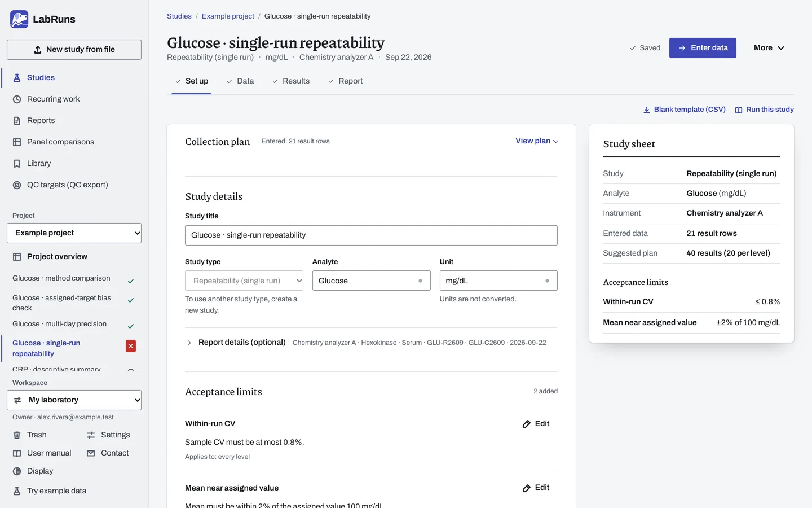Edit the Within-run CV limit
Image resolution: width=812 pixels, height=508 pixels.
pos(536,423)
